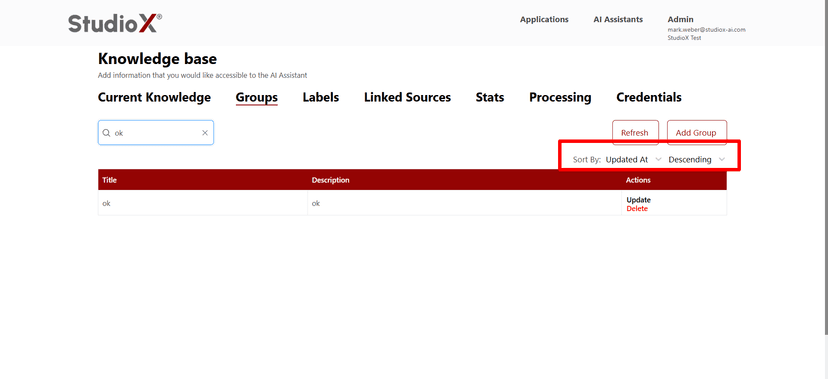Click the mark.weber@studiox-ai.com email text

tap(707, 30)
